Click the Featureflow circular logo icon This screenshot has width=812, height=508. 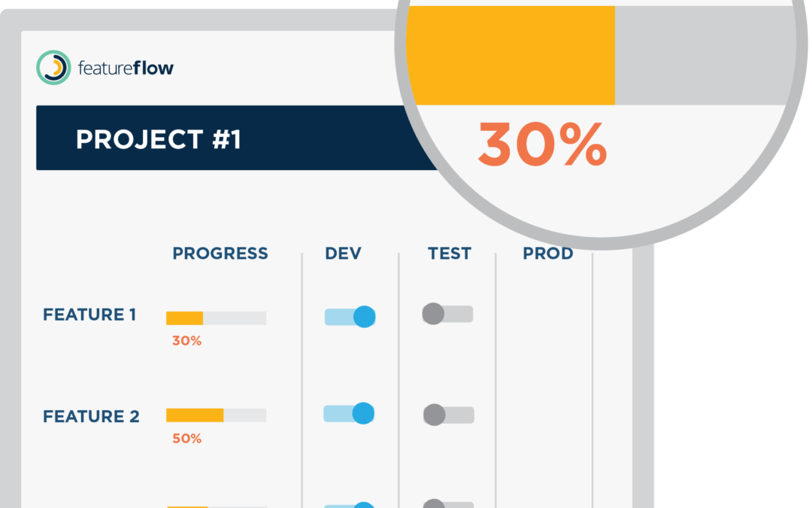tap(53, 68)
